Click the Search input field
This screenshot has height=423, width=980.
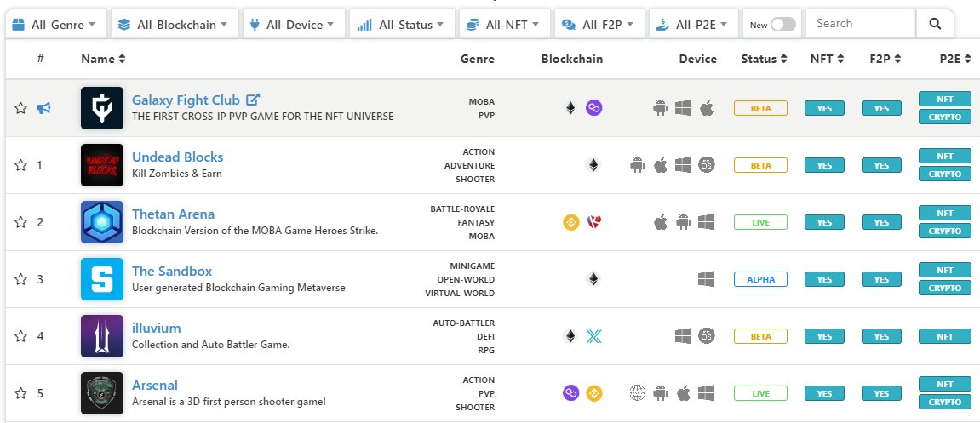tap(861, 24)
